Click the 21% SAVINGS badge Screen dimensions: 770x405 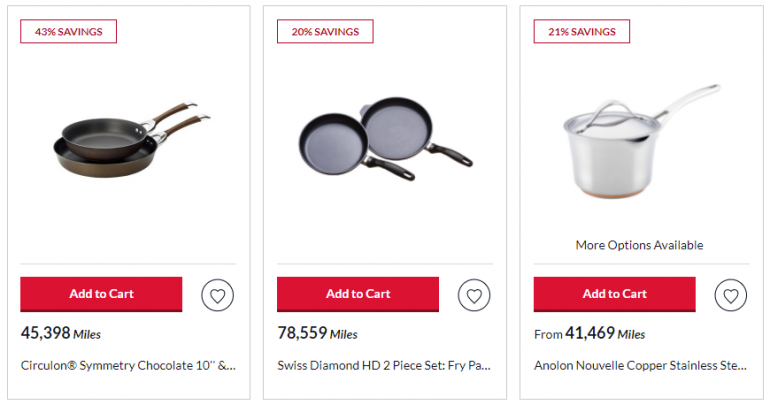tap(582, 32)
